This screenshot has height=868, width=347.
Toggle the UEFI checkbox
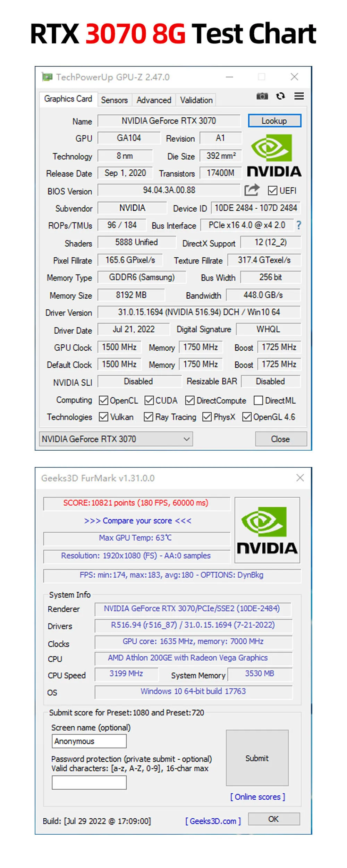272,191
